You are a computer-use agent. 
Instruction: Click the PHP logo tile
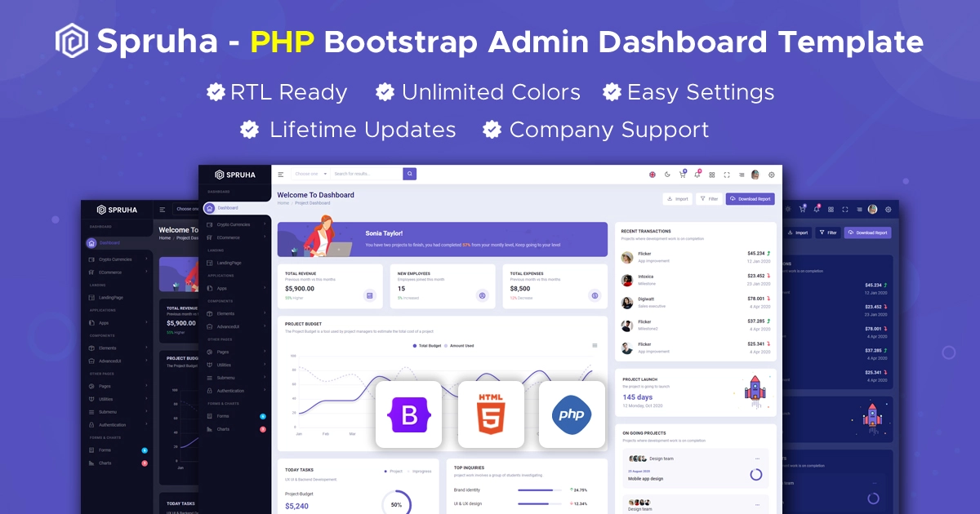coord(572,414)
